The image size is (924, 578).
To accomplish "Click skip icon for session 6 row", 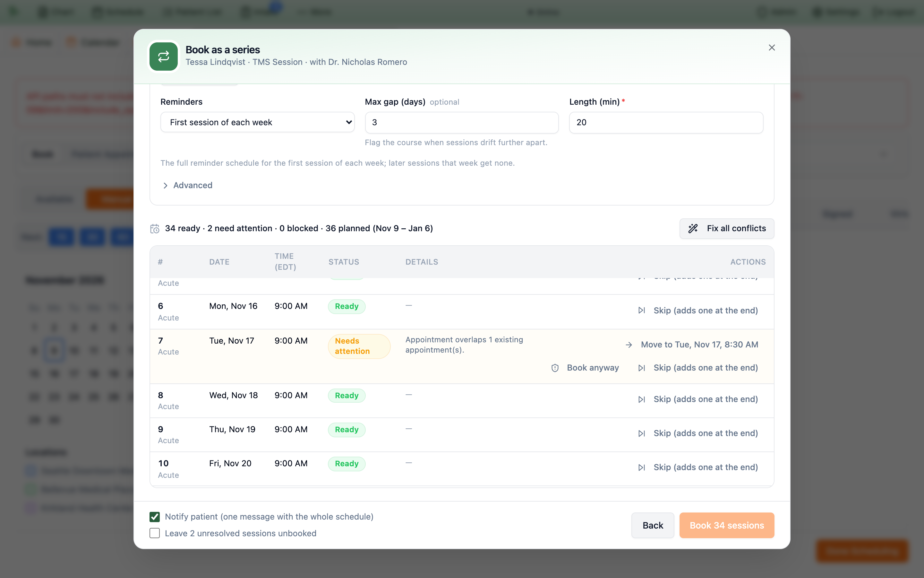I will tap(642, 311).
